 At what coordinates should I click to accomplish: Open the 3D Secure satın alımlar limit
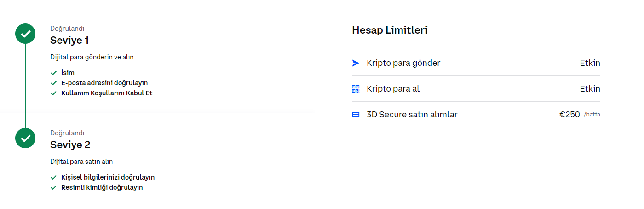[x=412, y=115]
